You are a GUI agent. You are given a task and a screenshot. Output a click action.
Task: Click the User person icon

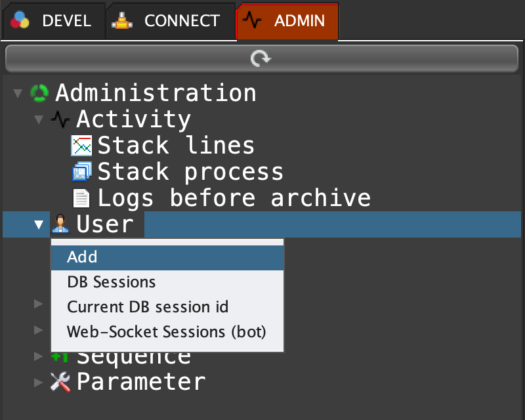click(60, 224)
